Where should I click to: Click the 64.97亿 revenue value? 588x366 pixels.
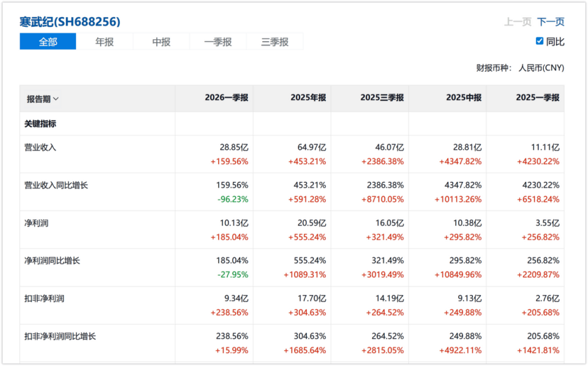312,148
